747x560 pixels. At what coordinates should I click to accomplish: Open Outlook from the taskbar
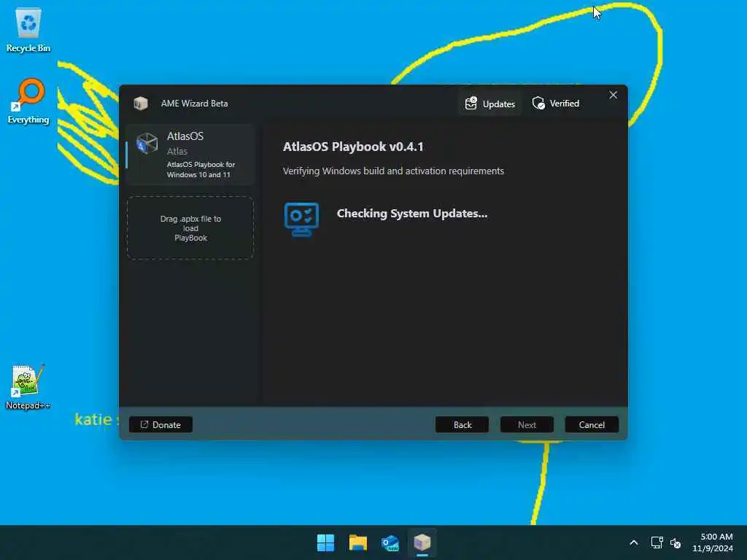[390, 542]
